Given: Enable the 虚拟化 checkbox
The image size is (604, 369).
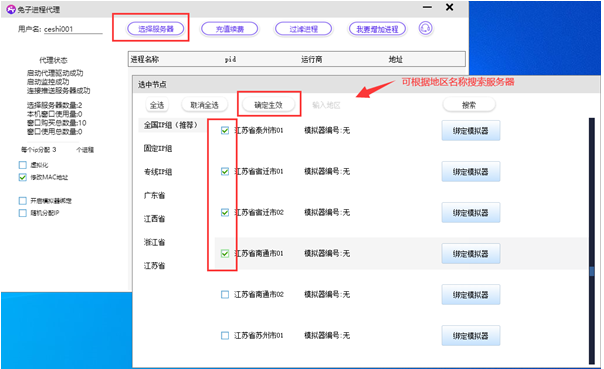Looking at the screenshot, I should click(x=22, y=165).
